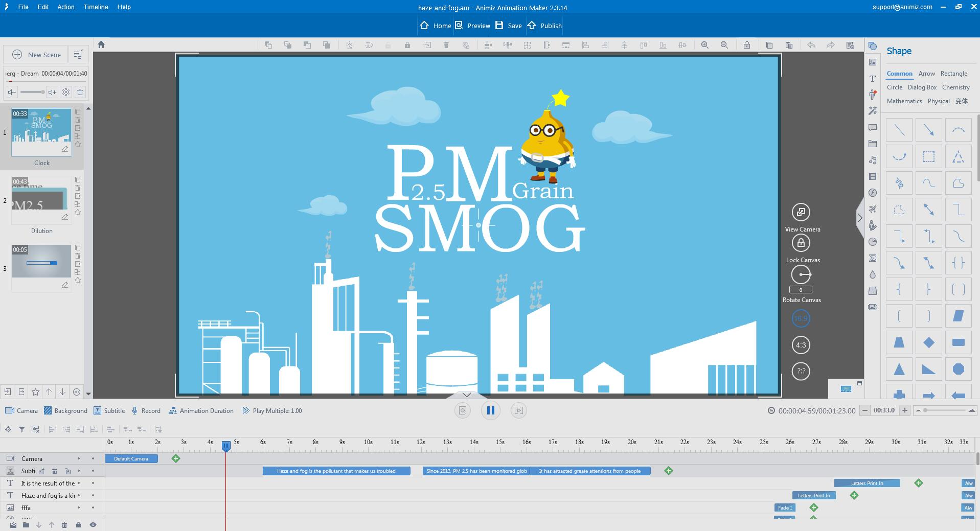
Task: Open the sigma formula sidebar icon
Action: (873, 258)
